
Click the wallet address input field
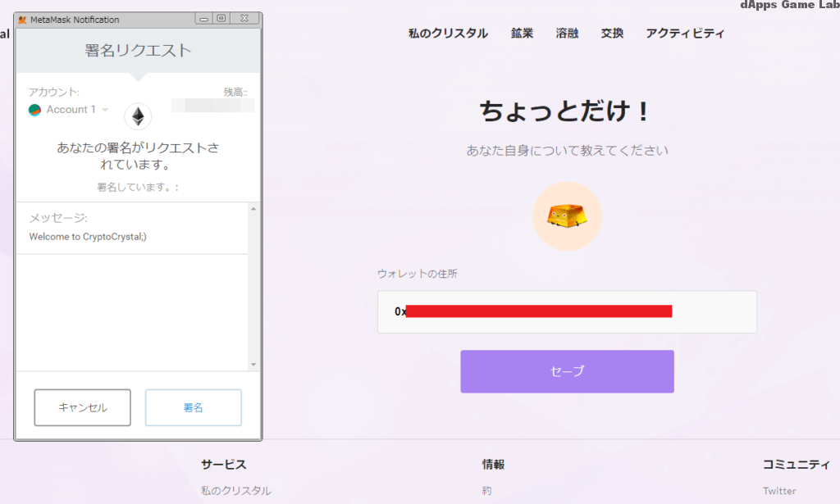point(567,312)
